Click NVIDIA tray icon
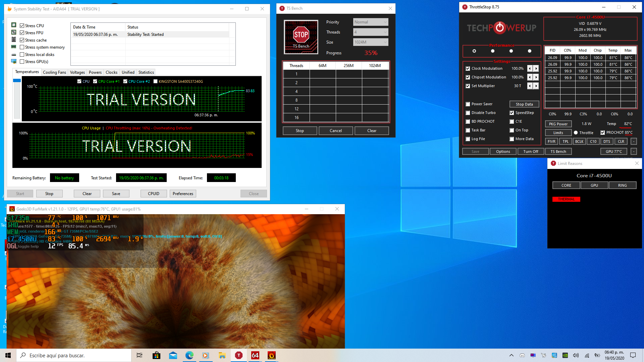The image size is (644, 362). click(565, 355)
